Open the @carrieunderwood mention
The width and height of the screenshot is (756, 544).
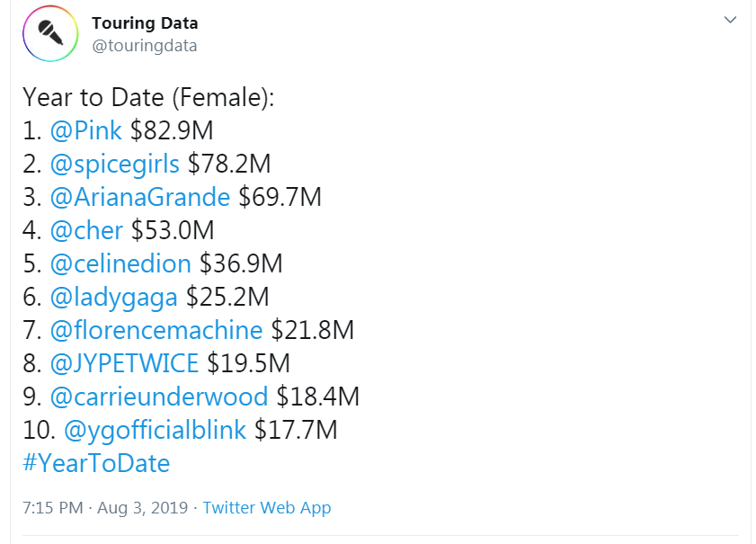[x=159, y=397]
